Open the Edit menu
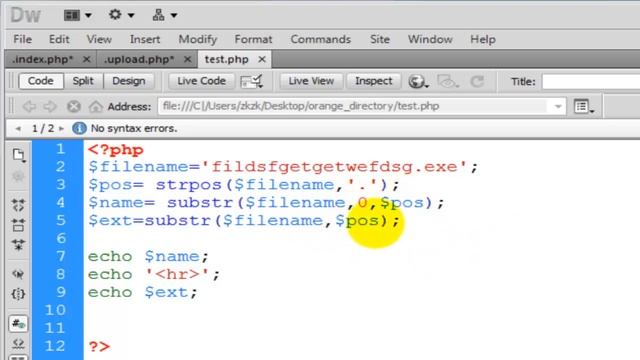This screenshot has width=640, height=360. 59,39
